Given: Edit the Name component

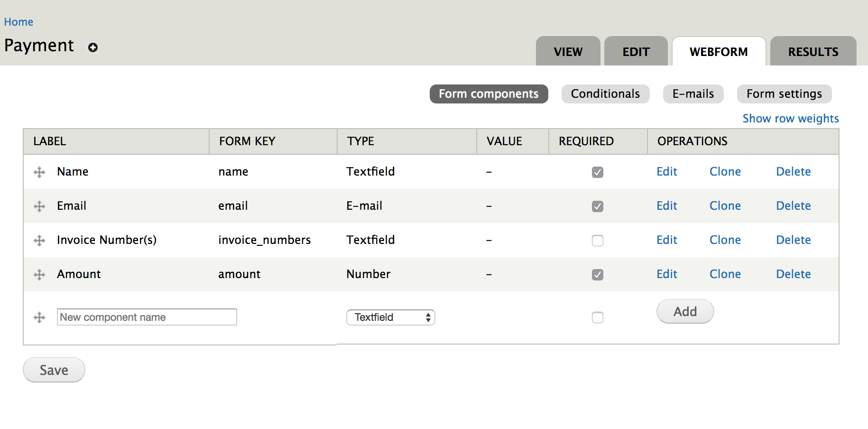Looking at the screenshot, I should (666, 172).
